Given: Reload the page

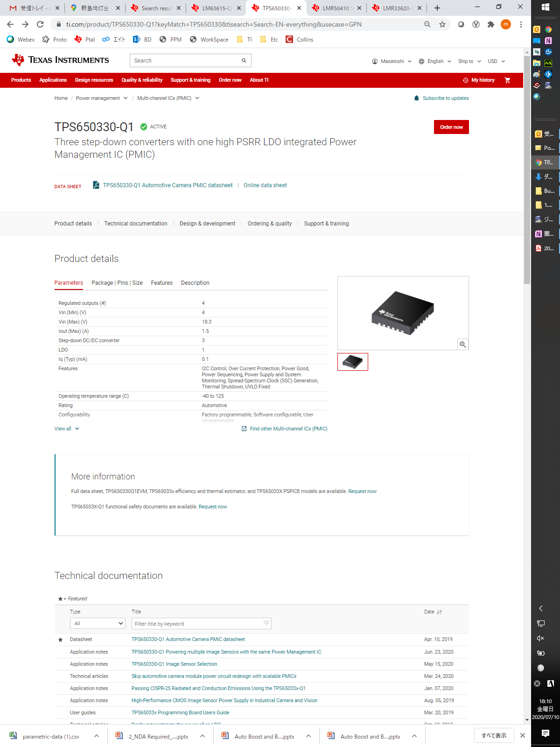Looking at the screenshot, I should coord(40,24).
